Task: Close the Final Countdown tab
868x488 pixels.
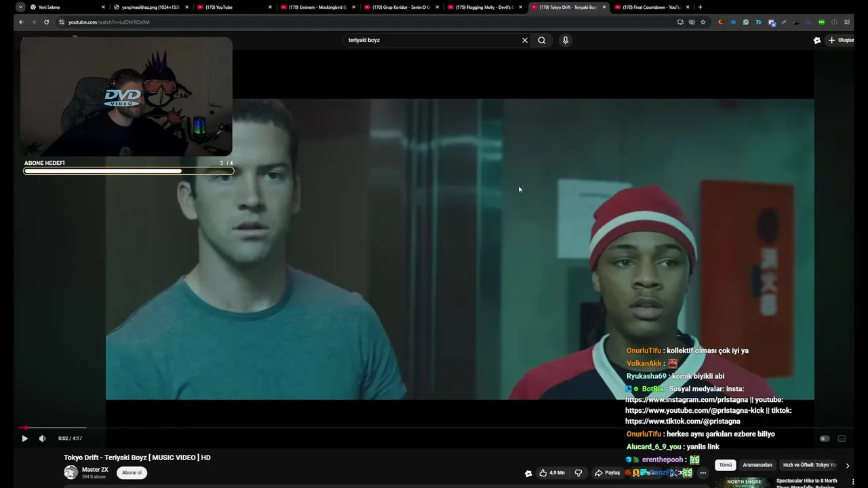Action: coord(687,7)
